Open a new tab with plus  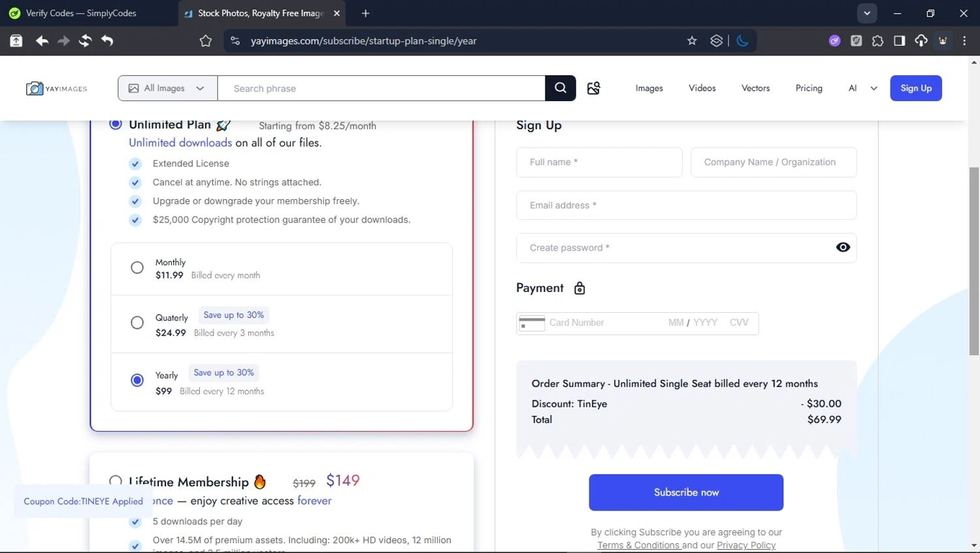(x=365, y=13)
